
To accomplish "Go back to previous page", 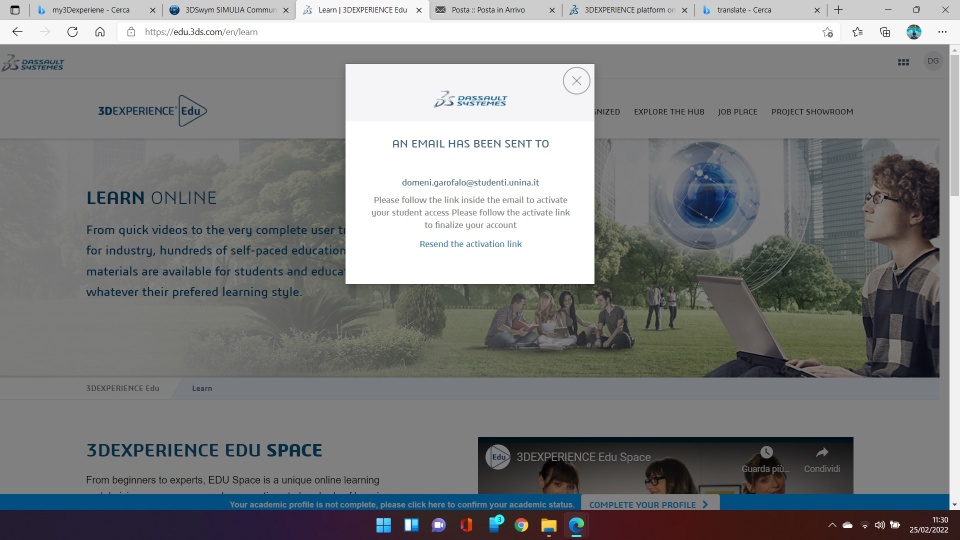I will click(17, 32).
